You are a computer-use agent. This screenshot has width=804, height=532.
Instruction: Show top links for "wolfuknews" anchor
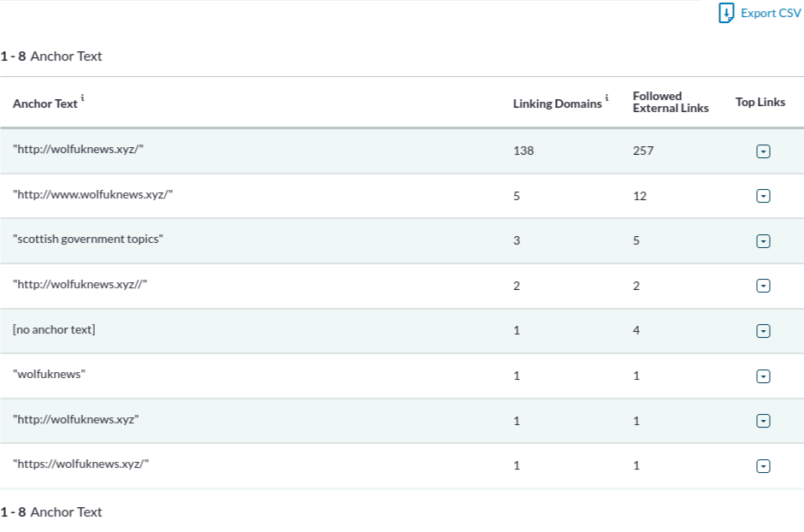tap(763, 376)
